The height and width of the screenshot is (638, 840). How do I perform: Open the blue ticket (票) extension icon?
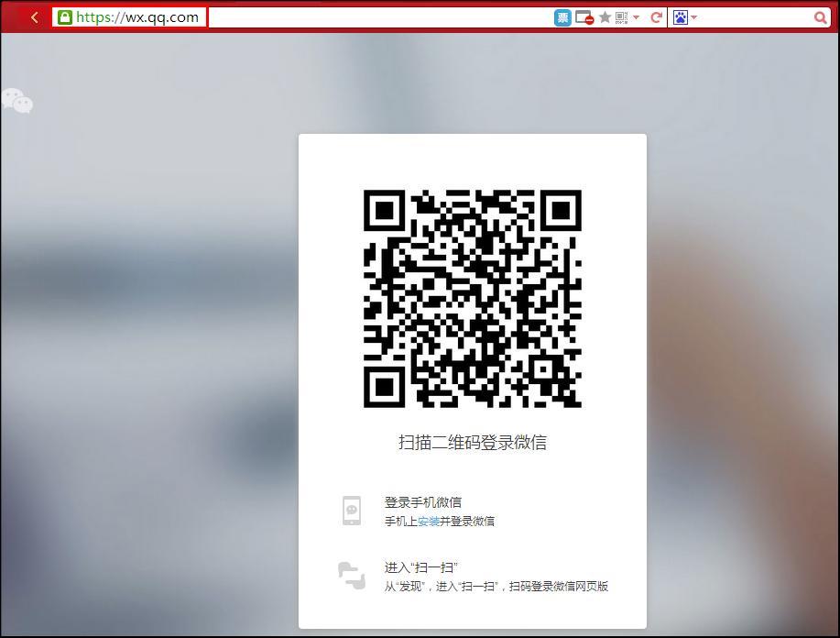562,17
